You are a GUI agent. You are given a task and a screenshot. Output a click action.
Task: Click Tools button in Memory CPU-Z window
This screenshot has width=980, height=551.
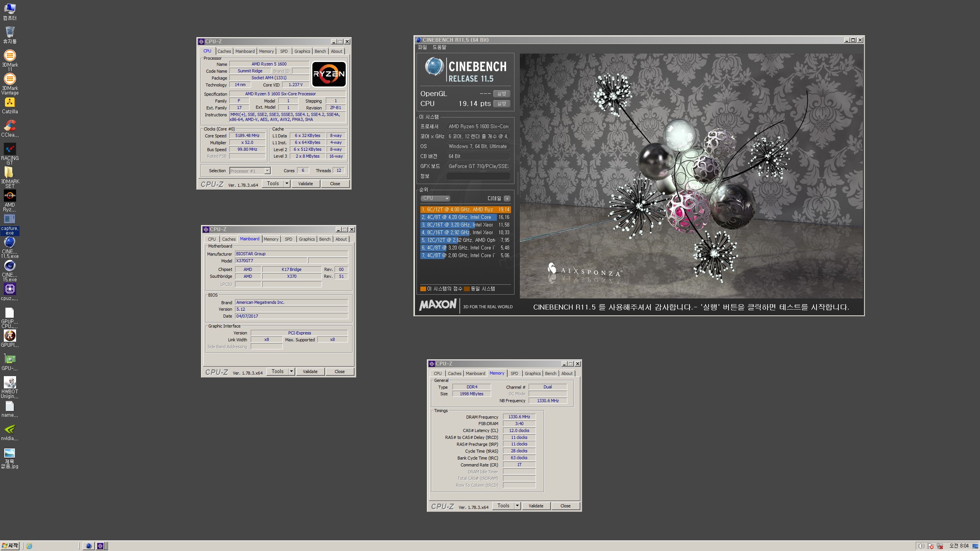click(503, 506)
